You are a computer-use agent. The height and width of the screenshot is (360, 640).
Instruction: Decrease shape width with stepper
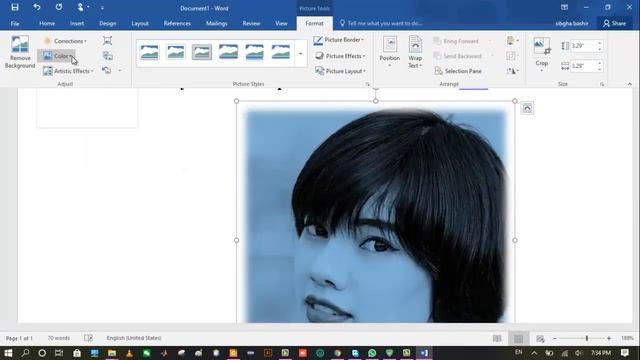[600, 69]
